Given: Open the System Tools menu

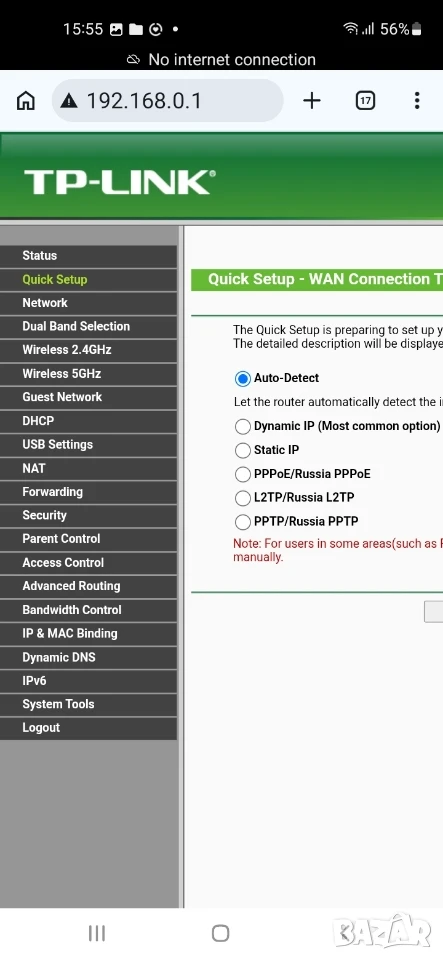Looking at the screenshot, I should point(88,704).
